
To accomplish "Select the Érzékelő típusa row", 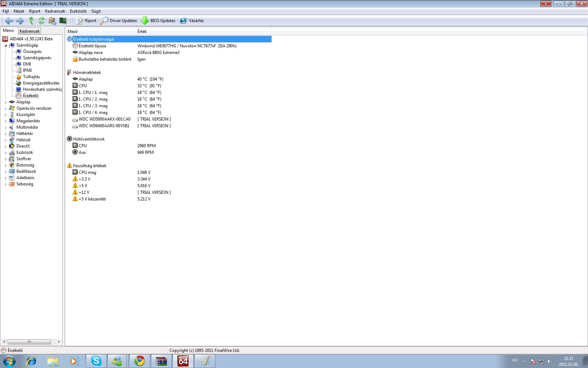I will click(169, 46).
